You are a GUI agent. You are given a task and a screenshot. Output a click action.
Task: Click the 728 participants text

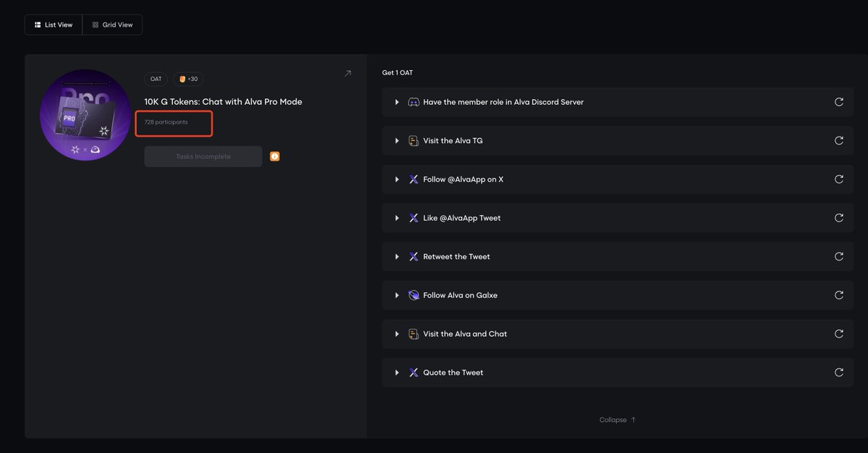166,122
